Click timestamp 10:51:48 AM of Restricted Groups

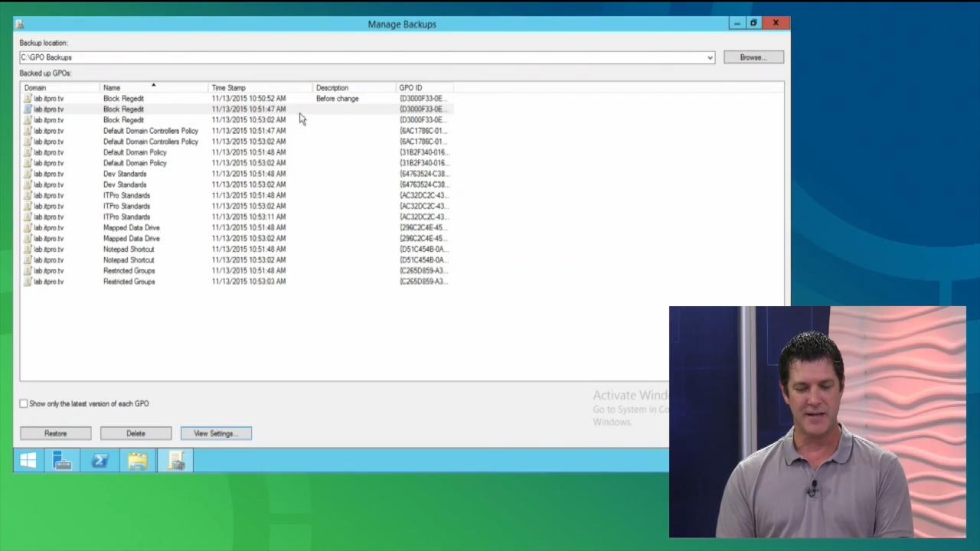coord(249,270)
